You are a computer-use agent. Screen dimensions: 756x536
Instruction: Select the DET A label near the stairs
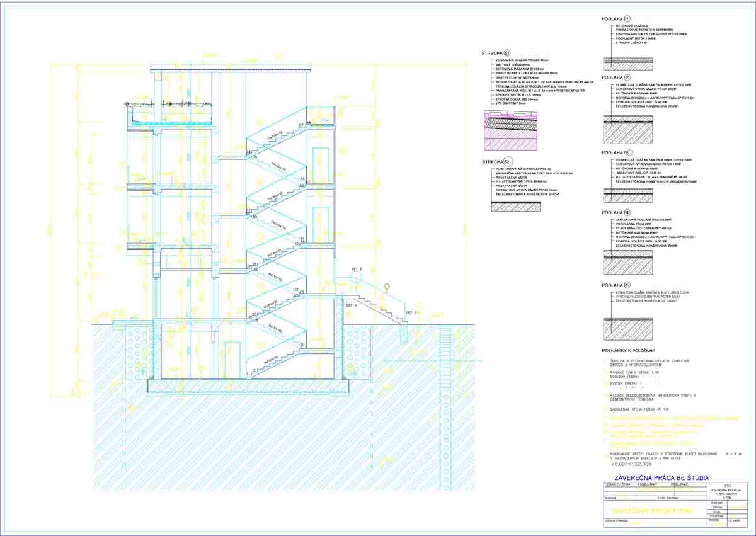pyautogui.click(x=351, y=305)
